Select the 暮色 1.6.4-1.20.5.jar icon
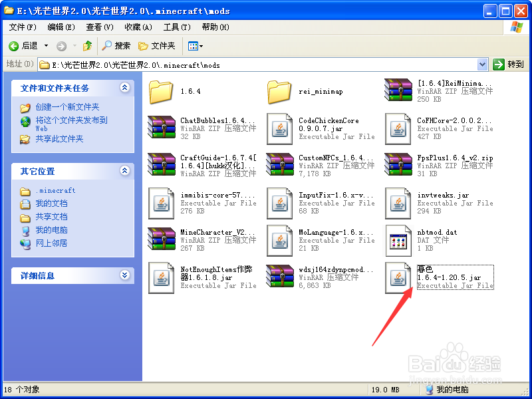Image resolution: width=532 pixels, height=399 pixels. [x=398, y=278]
